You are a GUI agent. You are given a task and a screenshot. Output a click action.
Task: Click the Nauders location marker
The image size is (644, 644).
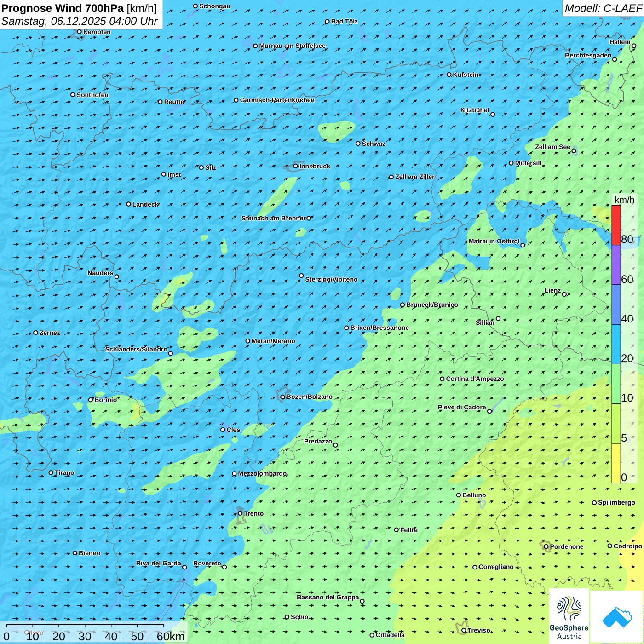point(117,276)
